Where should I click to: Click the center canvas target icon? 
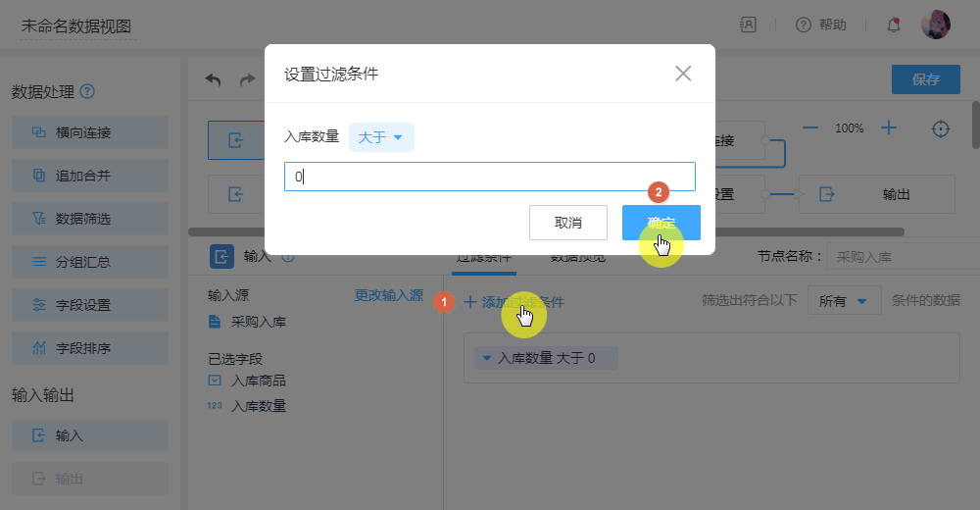[941, 128]
